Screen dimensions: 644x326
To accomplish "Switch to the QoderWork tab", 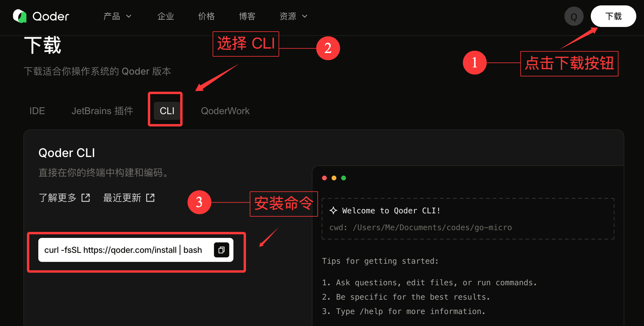I will coord(225,111).
